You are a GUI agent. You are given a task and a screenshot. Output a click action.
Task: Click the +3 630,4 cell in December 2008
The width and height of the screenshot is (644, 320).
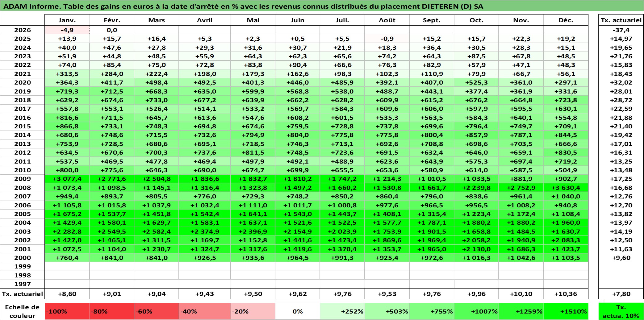(x=566, y=188)
